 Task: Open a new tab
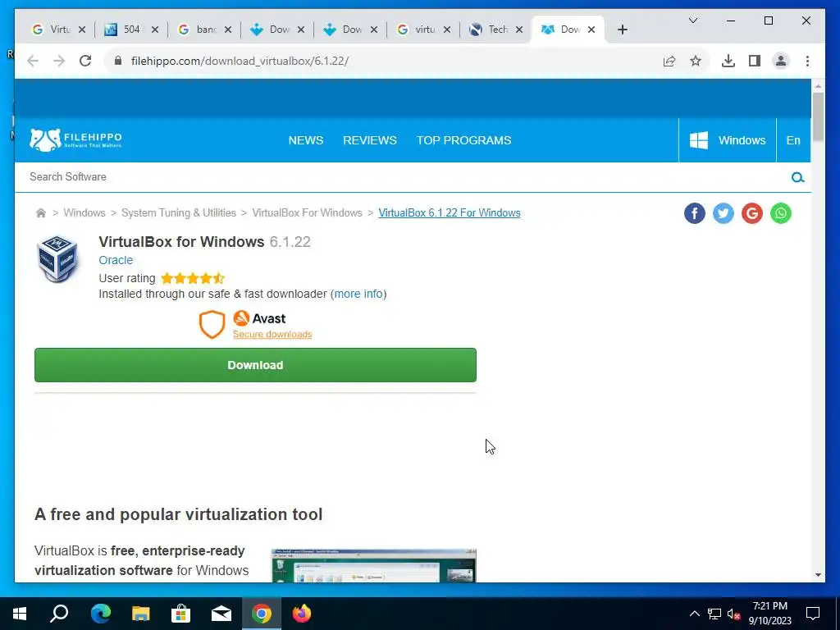click(622, 30)
